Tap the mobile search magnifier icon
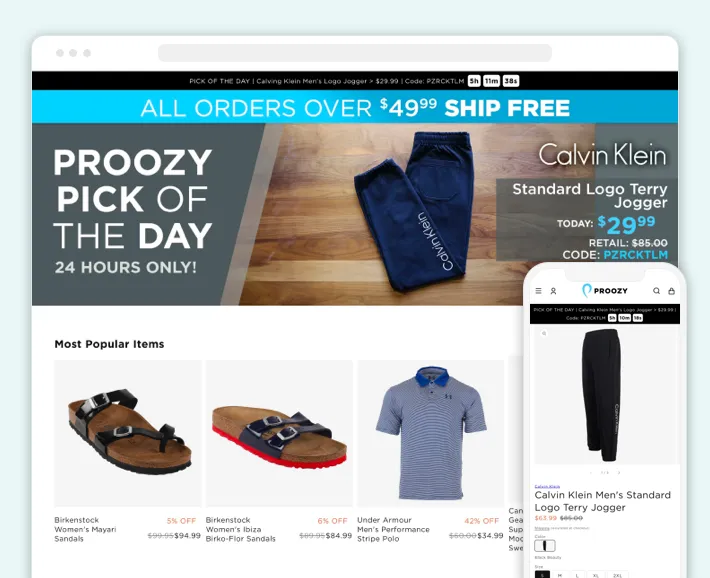Screen dimensions: 710x578 (656, 291)
